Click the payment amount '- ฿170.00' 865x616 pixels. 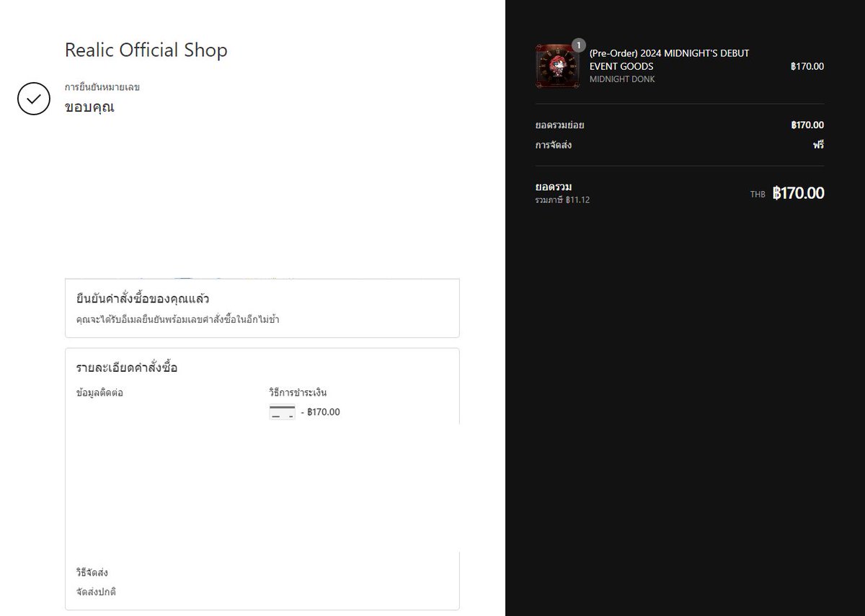tap(320, 412)
